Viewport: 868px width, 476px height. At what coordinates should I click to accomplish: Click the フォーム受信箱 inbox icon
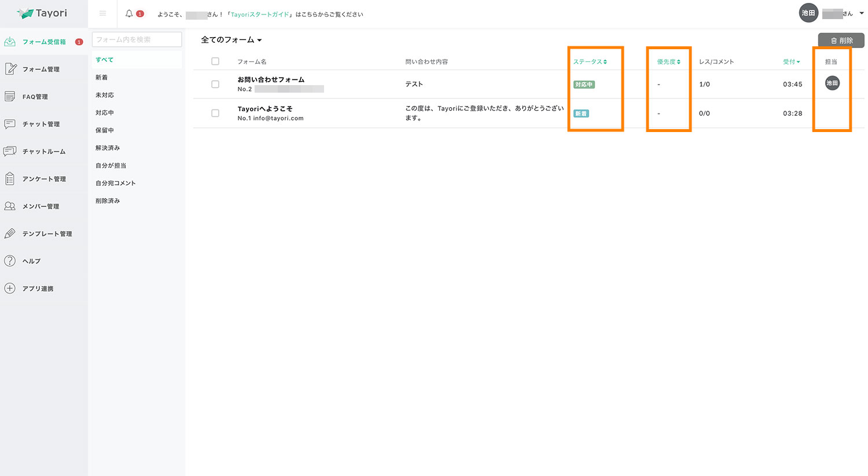(10, 42)
